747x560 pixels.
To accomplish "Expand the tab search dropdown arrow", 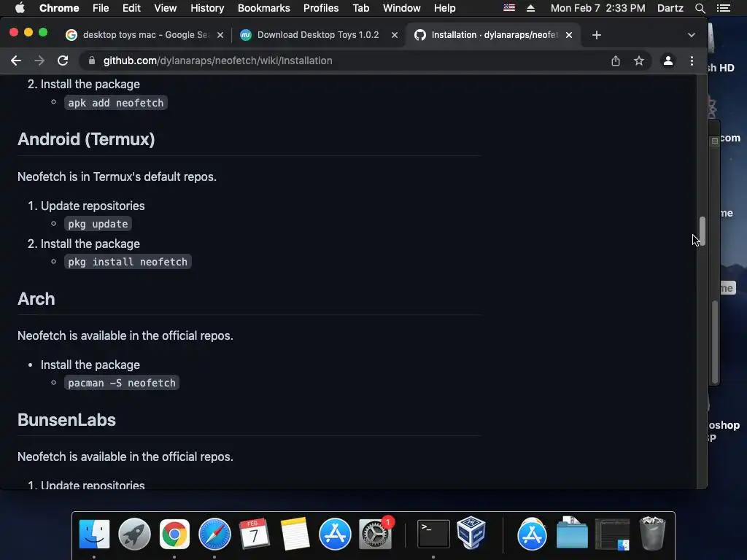I will point(692,35).
